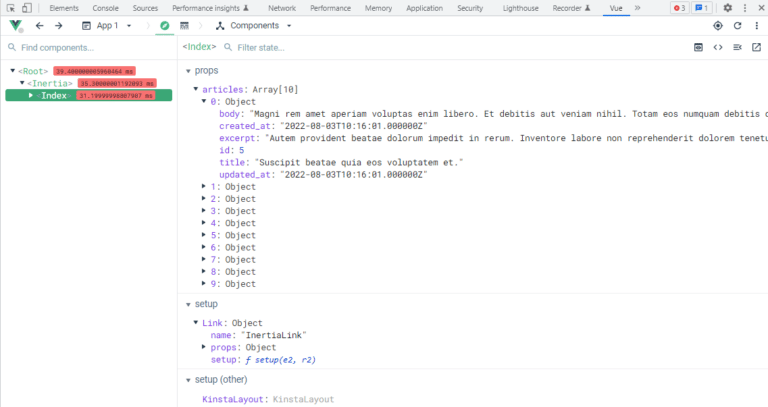Show more DevTools tabs chevron
Image resolution: width=768 pixels, height=407 pixels.
(637, 8)
